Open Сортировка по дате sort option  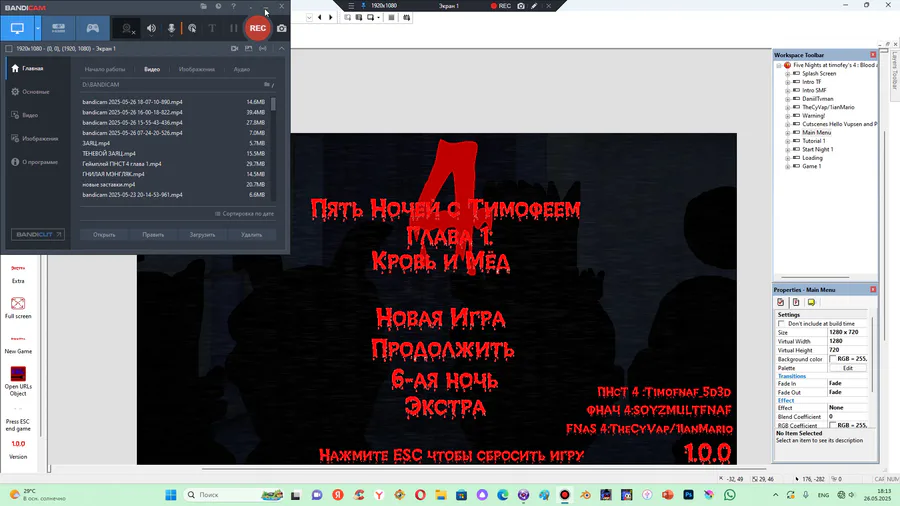coord(245,214)
